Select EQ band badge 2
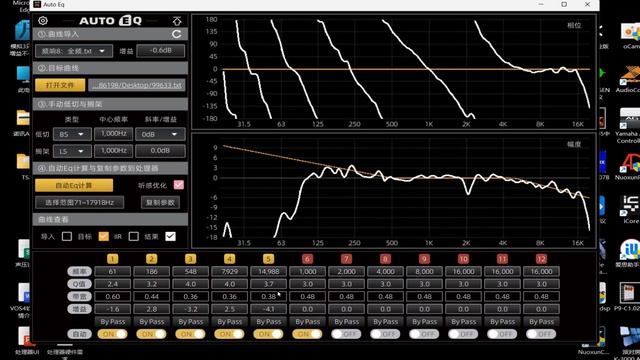This screenshot has height=360, width=640. tap(151, 259)
